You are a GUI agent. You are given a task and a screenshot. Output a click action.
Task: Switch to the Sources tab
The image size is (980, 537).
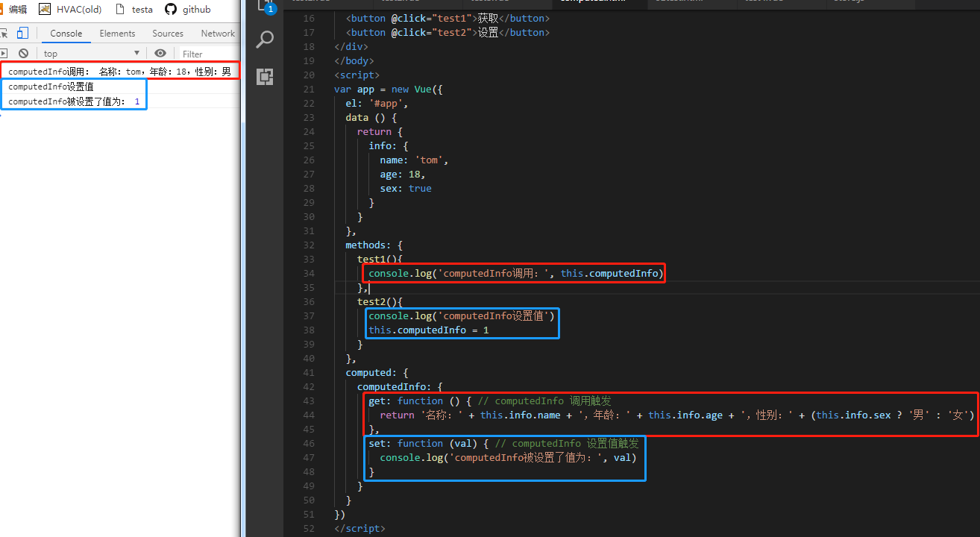tap(168, 34)
